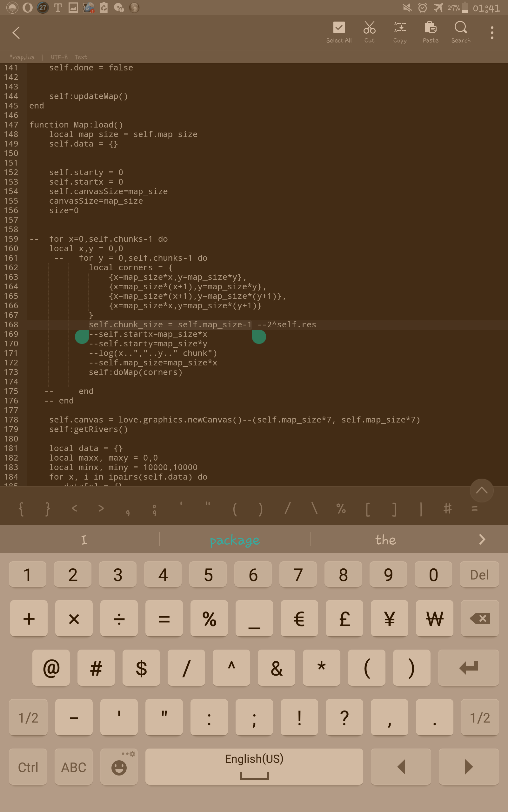Insert closing square bracket from the symbol bar

point(394,509)
